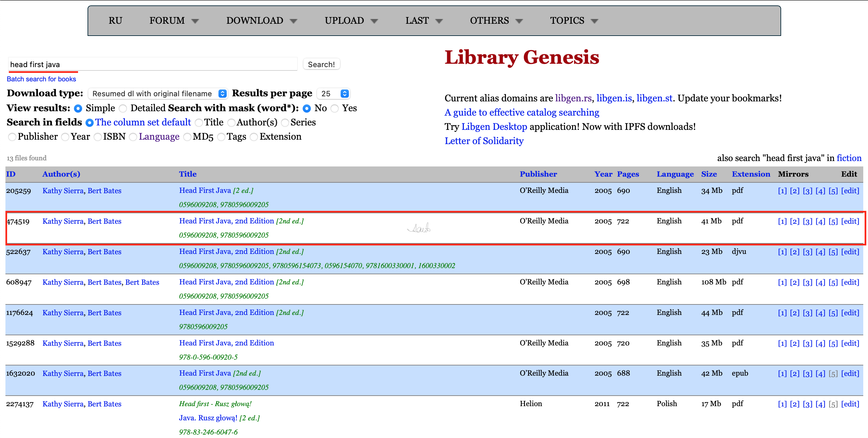Screen dimensions: 868x438
Task: Click the RU menu item
Action: pyautogui.click(x=115, y=21)
